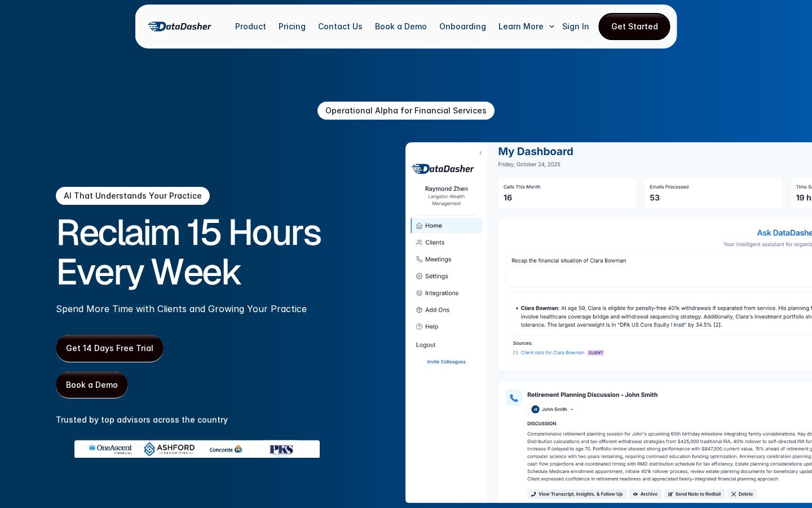Click the Ashford Securities logo

169,449
